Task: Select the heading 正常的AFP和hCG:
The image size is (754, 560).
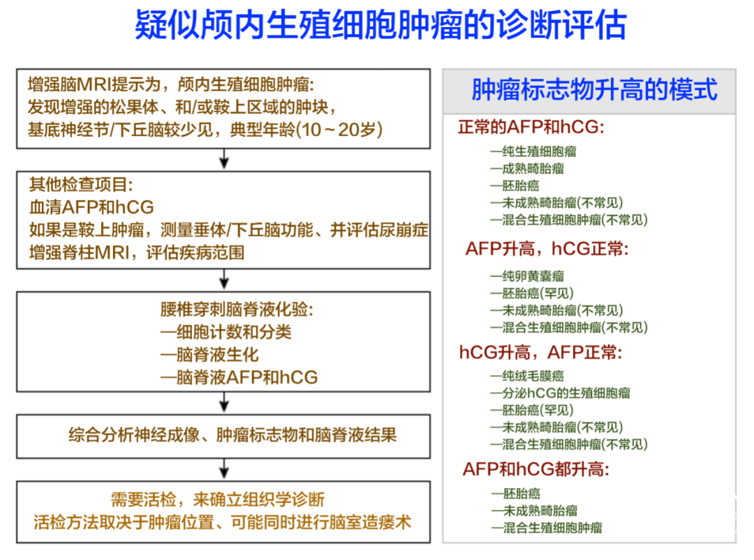Action: click(x=531, y=127)
